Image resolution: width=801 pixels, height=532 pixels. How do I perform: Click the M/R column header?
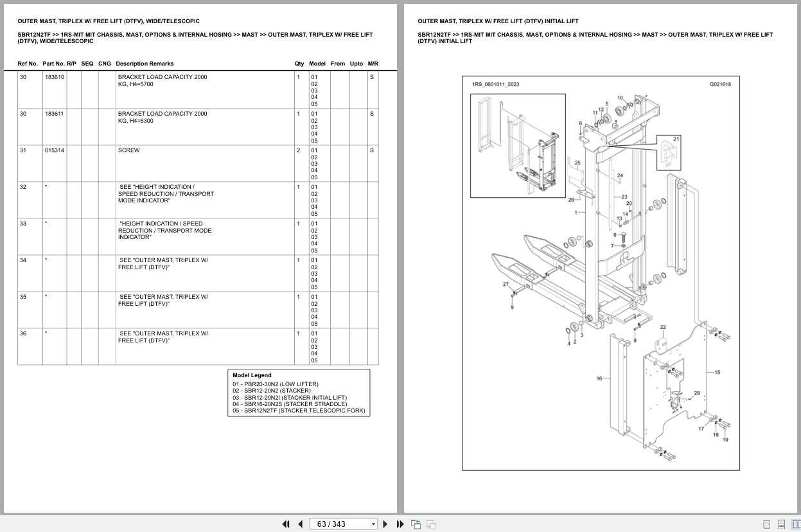tap(373, 64)
